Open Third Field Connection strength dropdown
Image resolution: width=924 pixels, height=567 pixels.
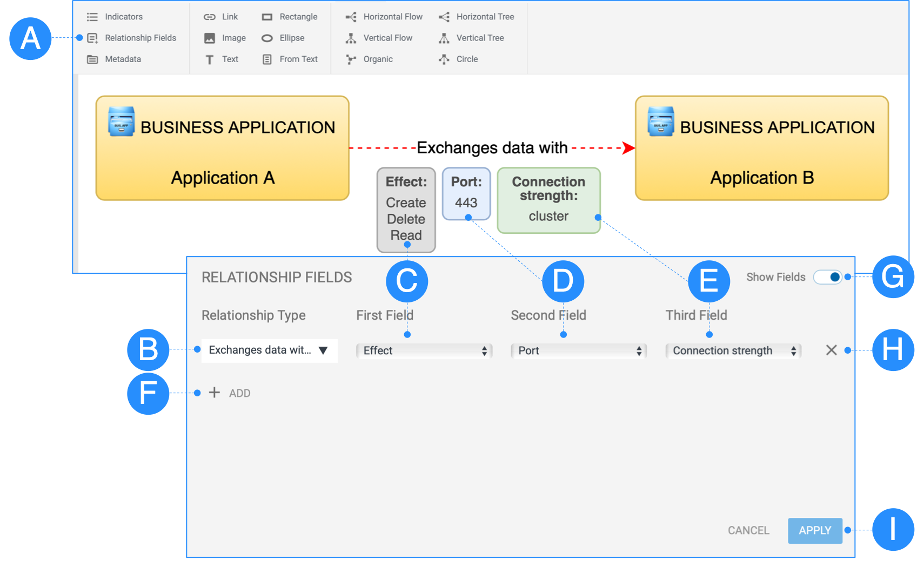pyautogui.click(x=734, y=351)
